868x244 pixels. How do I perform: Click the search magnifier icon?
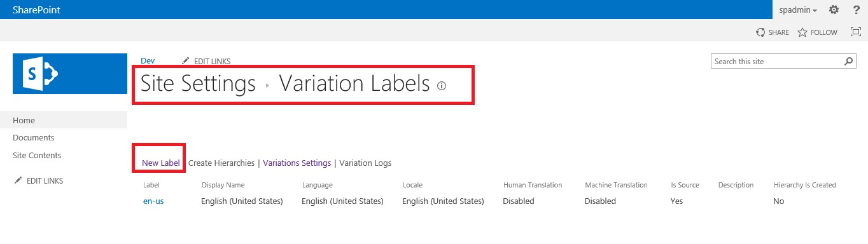pos(850,62)
